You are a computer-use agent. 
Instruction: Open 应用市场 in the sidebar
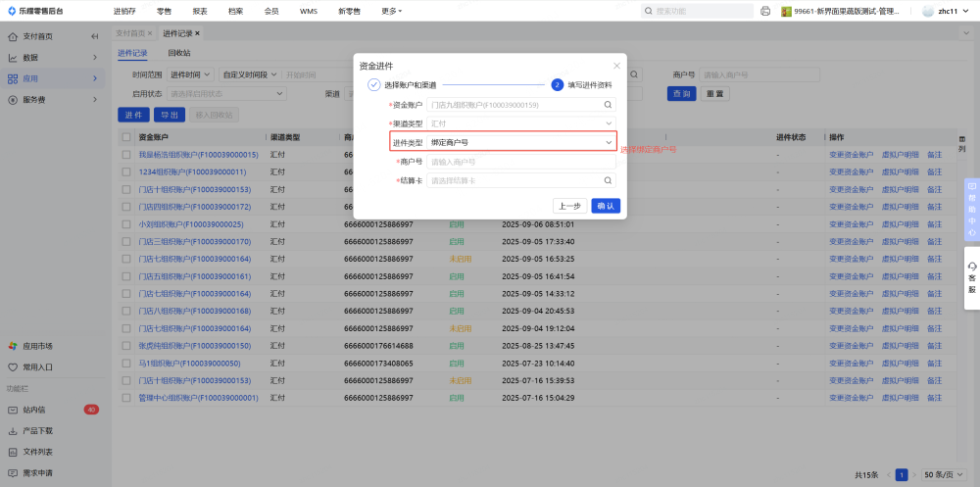[37, 346]
